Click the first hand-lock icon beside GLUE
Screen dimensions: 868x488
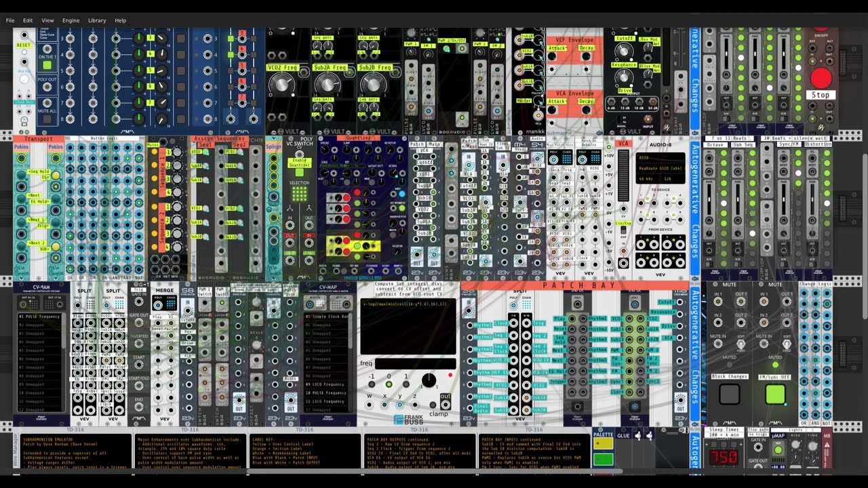click(639, 436)
